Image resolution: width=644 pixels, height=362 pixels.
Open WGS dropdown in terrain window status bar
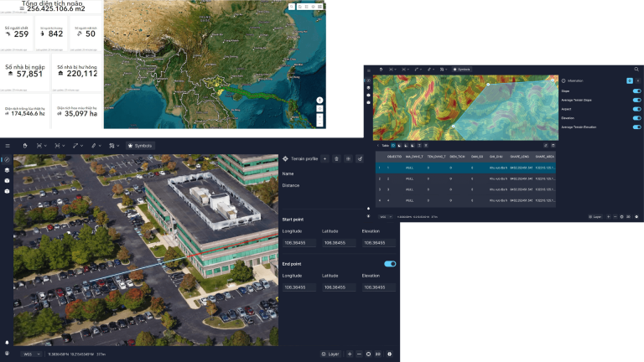tap(386, 217)
